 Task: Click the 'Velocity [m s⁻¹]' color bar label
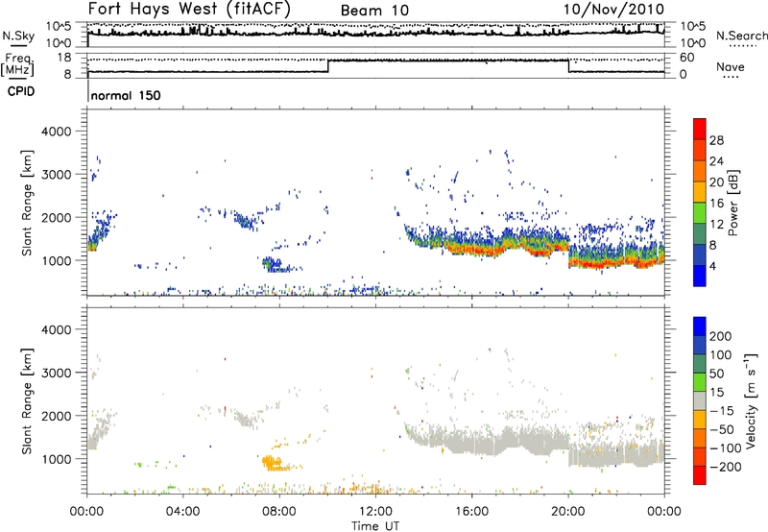751,400
